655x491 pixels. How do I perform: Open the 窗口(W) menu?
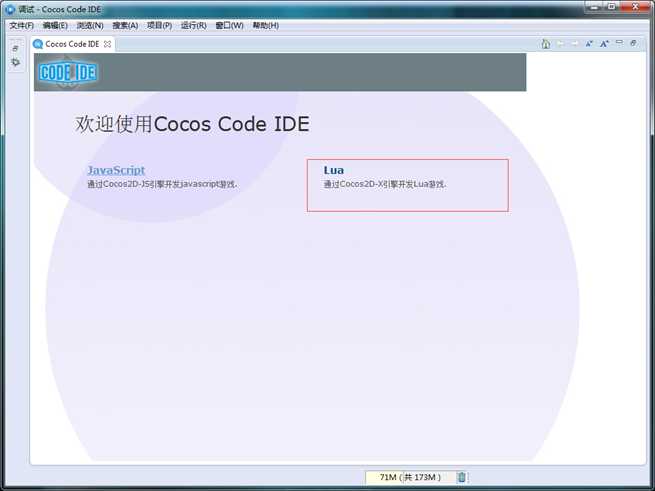[229, 25]
